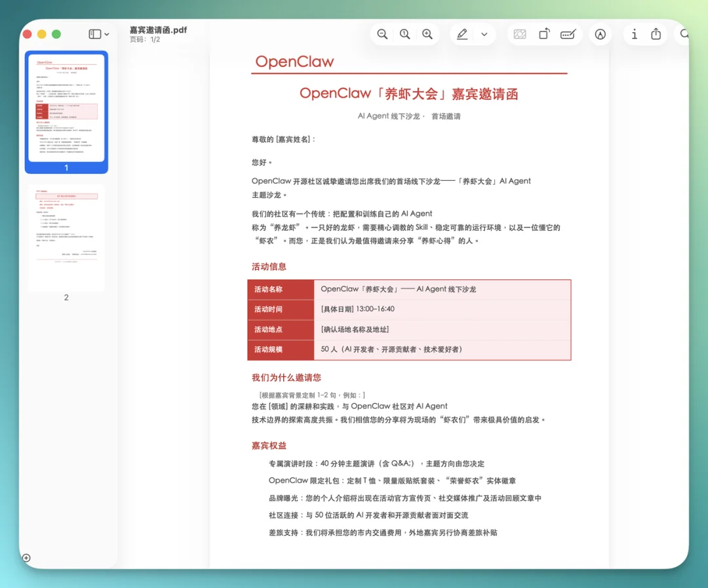Screen dimensions: 708x588
Task: Open highlight color options dropdown arrow
Action: (484, 35)
